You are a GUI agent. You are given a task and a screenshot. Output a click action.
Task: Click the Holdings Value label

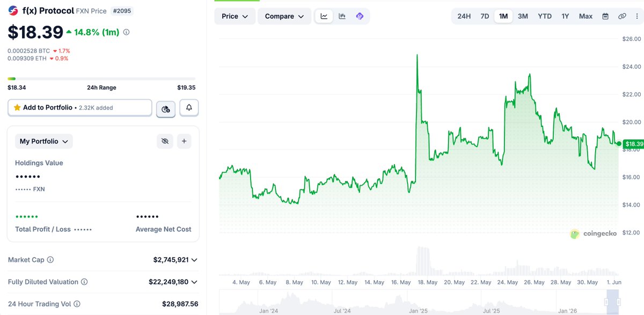[x=39, y=163]
